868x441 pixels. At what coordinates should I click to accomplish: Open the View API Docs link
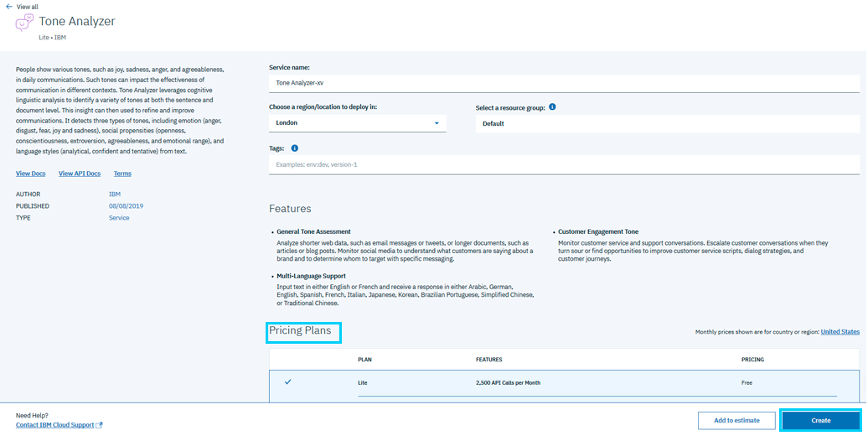tap(80, 174)
